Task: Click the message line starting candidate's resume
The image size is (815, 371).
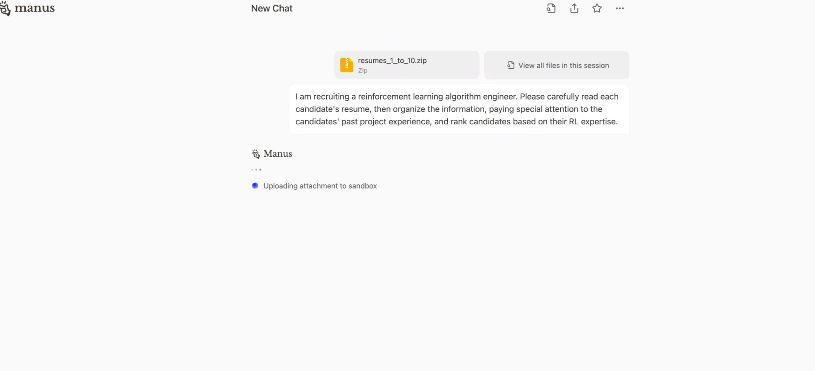Action: 449,109
